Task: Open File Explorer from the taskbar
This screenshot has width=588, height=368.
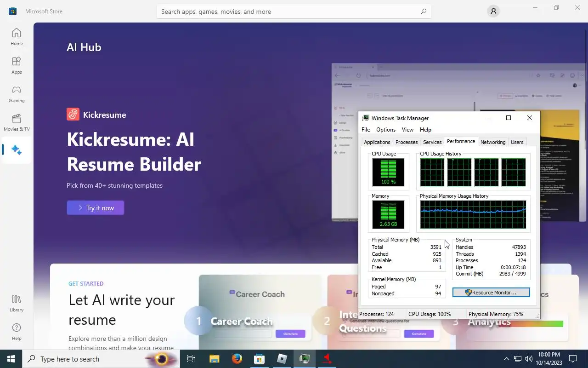Action: coord(215,359)
